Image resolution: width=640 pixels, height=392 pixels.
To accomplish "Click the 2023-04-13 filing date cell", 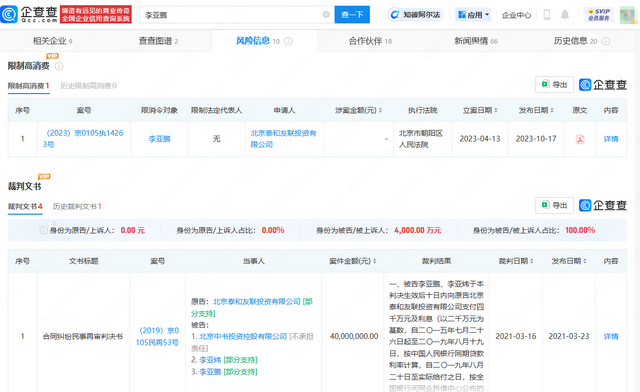I will 480,139.
